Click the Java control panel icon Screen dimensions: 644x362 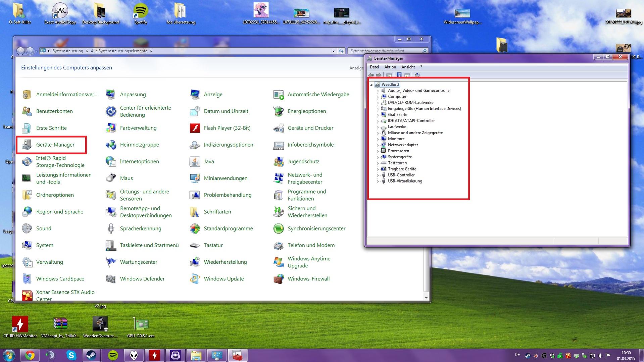click(x=195, y=161)
